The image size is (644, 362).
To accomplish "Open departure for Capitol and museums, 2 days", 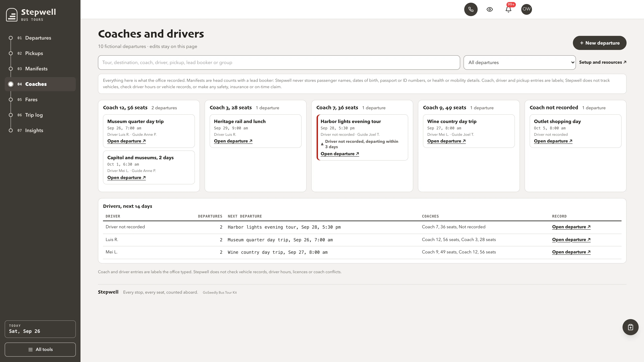I will pyautogui.click(x=126, y=178).
